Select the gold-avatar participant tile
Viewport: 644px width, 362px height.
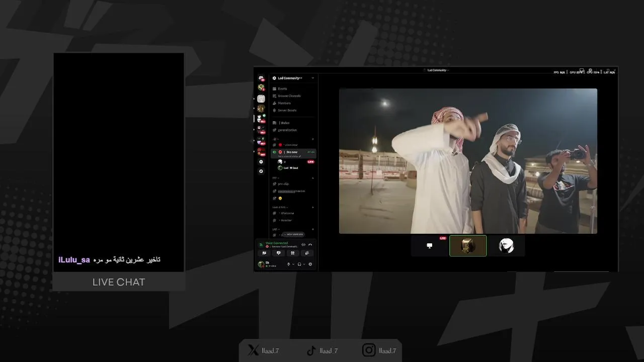(x=468, y=246)
